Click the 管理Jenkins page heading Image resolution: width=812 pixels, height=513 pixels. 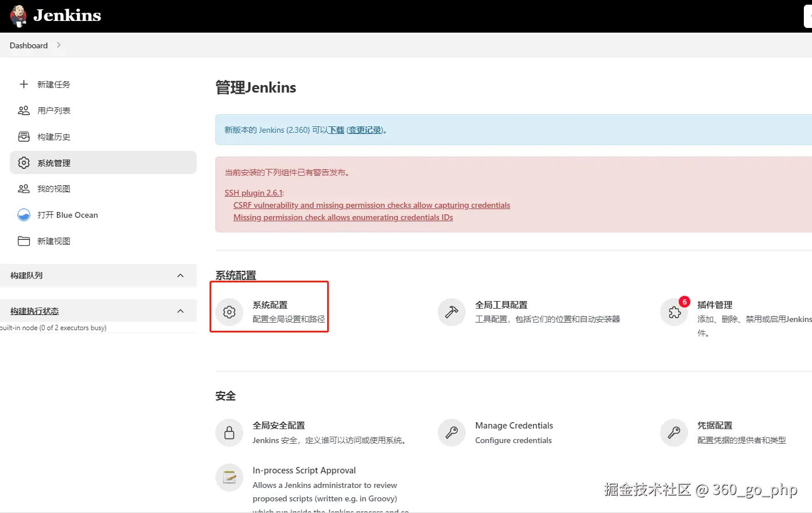coord(256,87)
